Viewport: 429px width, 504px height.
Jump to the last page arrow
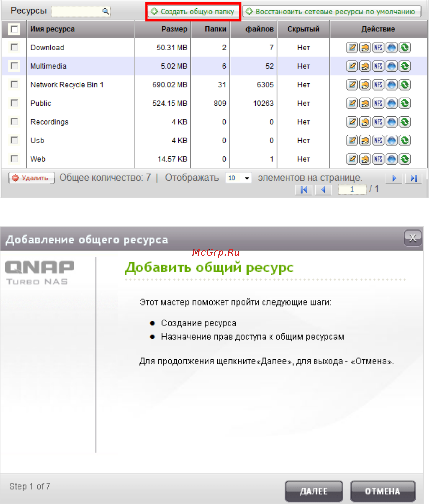[x=413, y=178]
